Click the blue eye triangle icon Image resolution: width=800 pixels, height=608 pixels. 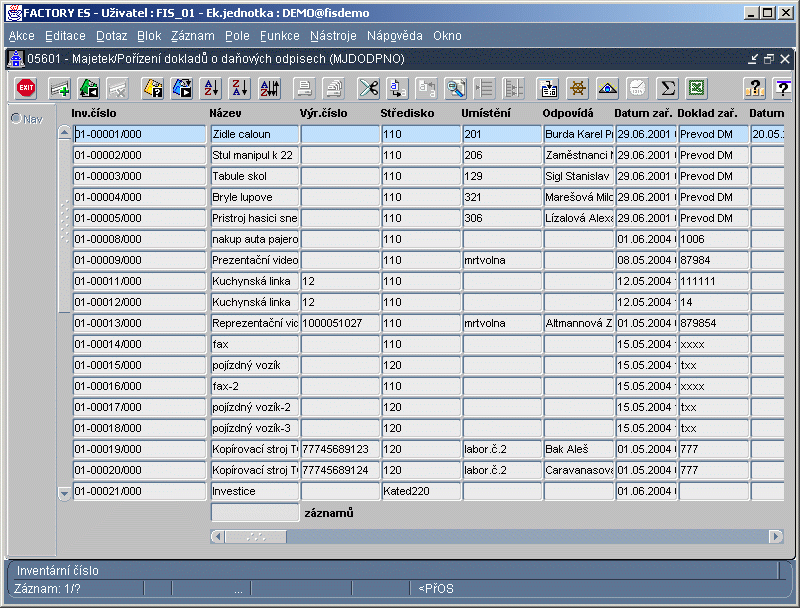pos(607,88)
